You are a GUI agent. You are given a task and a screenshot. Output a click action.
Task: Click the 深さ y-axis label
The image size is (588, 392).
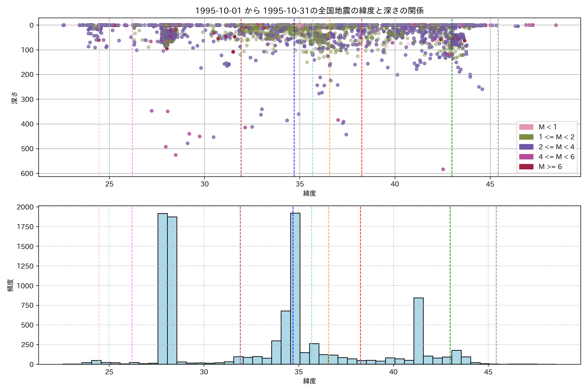tap(15, 98)
